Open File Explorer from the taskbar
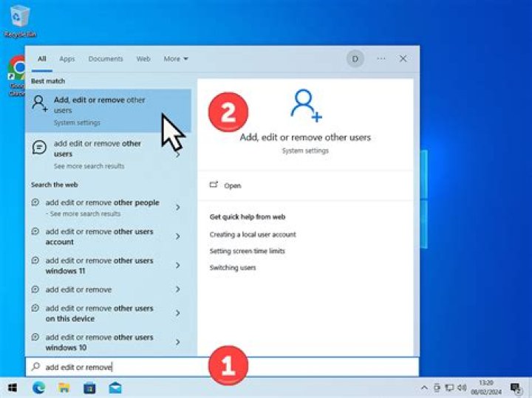Viewport: 532px width, 398px height. pyautogui.click(x=64, y=388)
